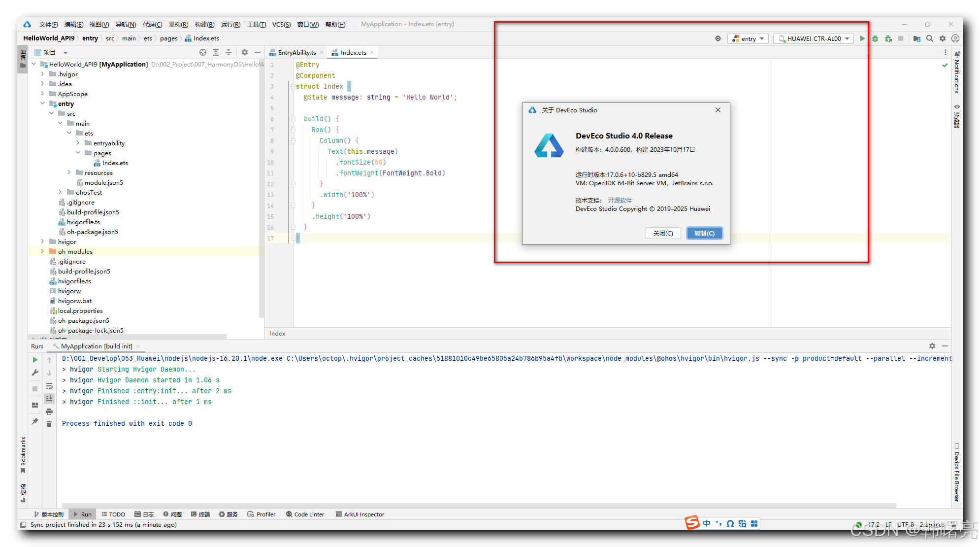The width and height of the screenshot is (980, 547).
Task: Click the green inspection checkmark in editor
Action: coord(945,65)
